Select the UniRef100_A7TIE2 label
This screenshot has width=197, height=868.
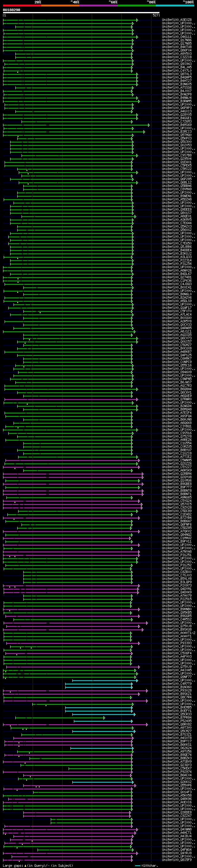pyautogui.click(x=177, y=457)
